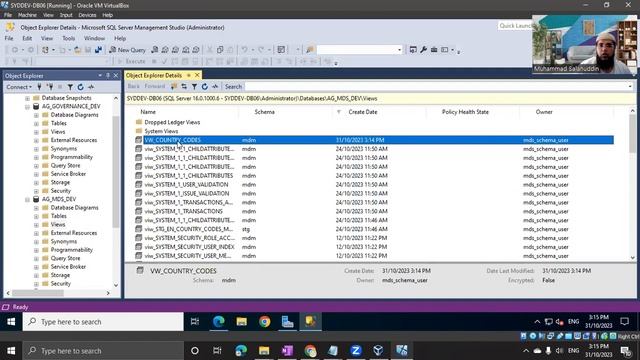640x360 pixels.
Task: Collapse the AG_MDS_DEV database node
Action: point(27,200)
